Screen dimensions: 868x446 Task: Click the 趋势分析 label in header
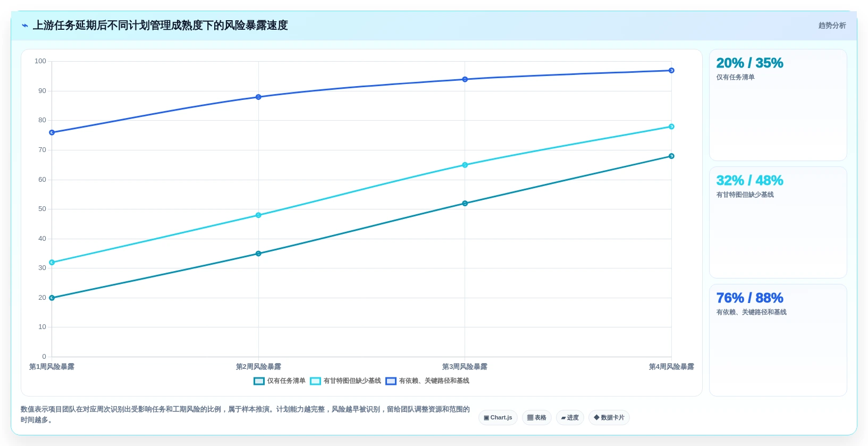pos(832,26)
